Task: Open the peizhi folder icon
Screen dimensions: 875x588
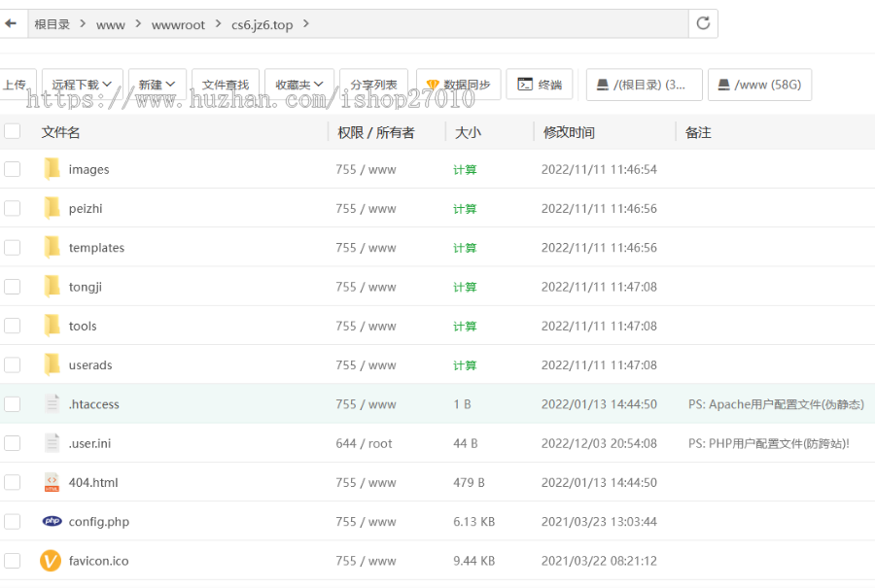Action: tap(52, 208)
